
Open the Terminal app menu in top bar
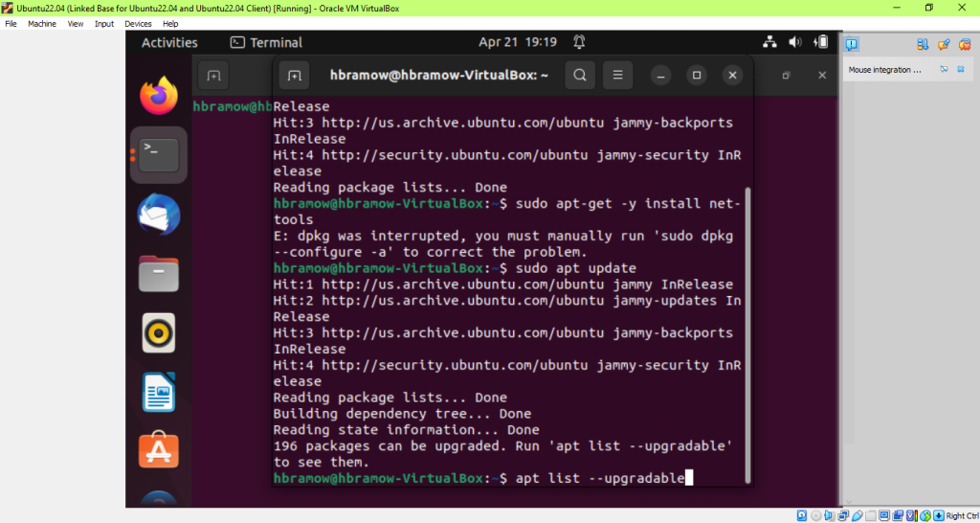click(266, 42)
